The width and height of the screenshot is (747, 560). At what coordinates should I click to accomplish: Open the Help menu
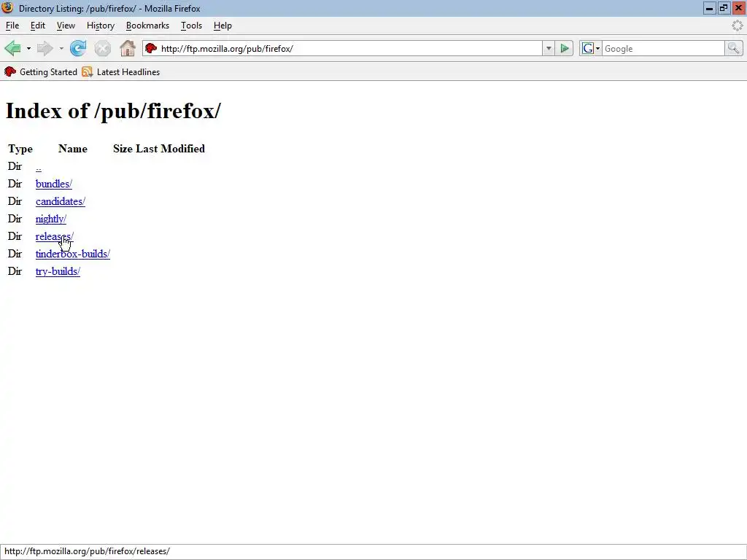(x=222, y=26)
